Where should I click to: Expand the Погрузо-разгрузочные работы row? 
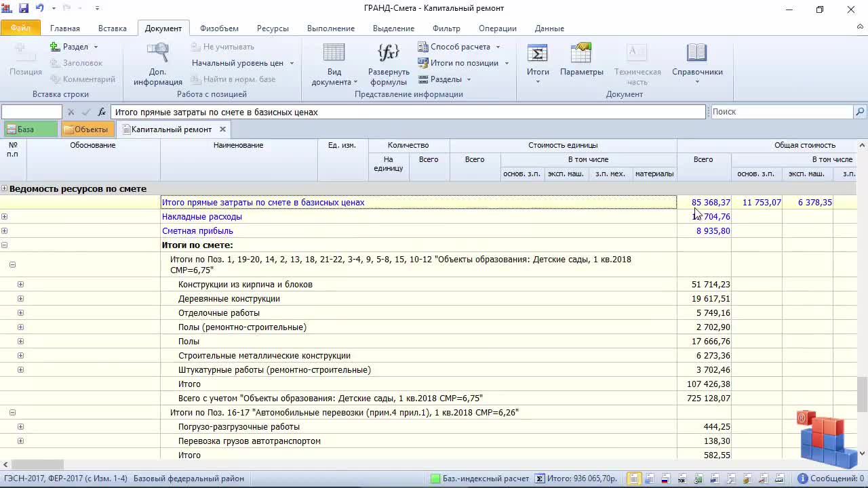click(20, 427)
